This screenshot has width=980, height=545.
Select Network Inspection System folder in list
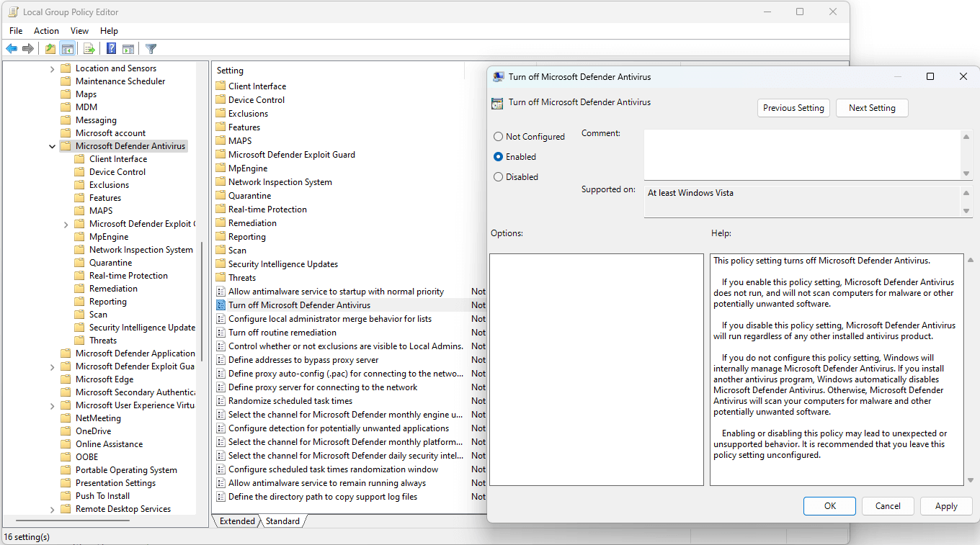[x=280, y=182]
